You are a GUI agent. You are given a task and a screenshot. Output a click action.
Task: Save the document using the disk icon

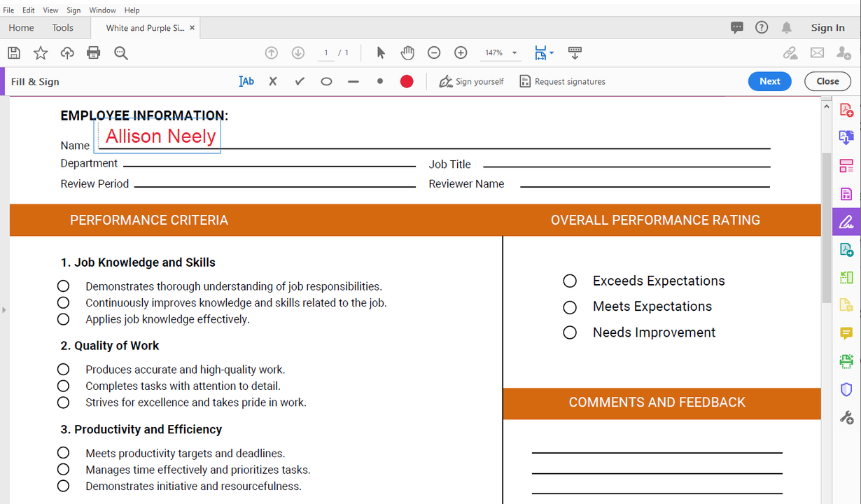coord(13,52)
